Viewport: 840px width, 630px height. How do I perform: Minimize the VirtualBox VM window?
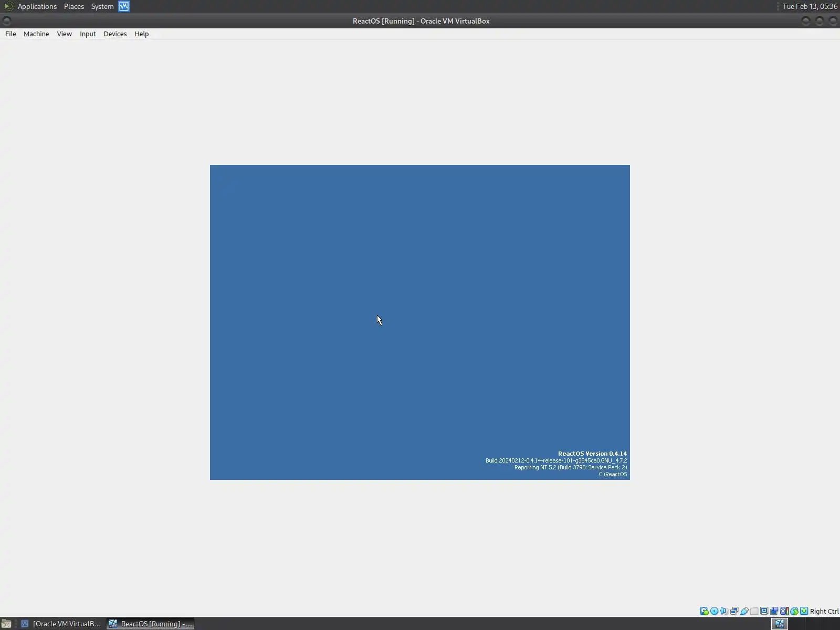(x=806, y=21)
